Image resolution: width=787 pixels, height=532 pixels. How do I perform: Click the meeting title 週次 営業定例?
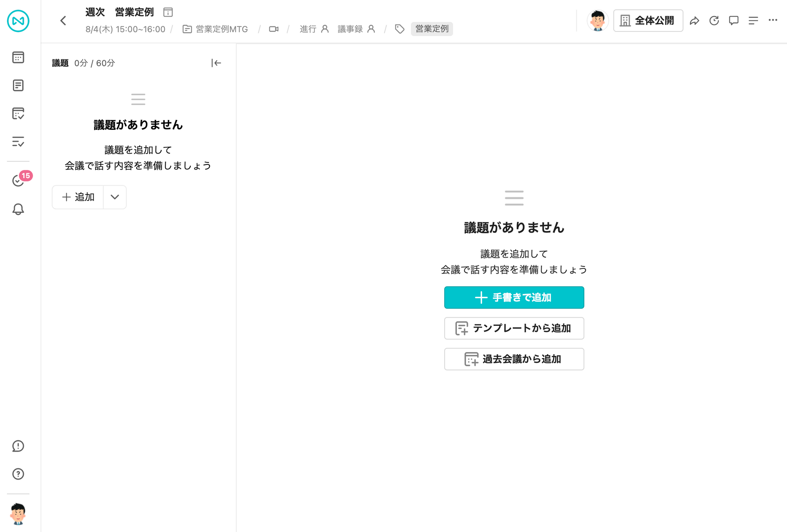click(120, 12)
